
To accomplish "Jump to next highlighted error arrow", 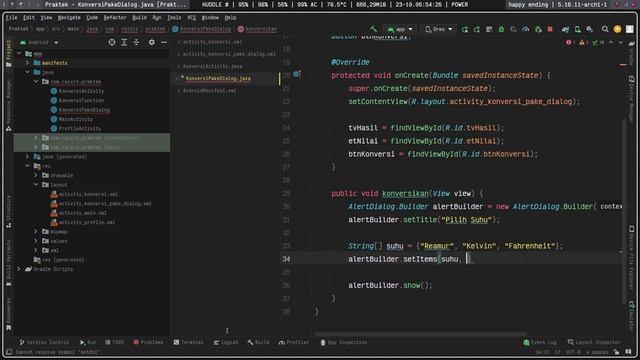I will (x=621, y=42).
